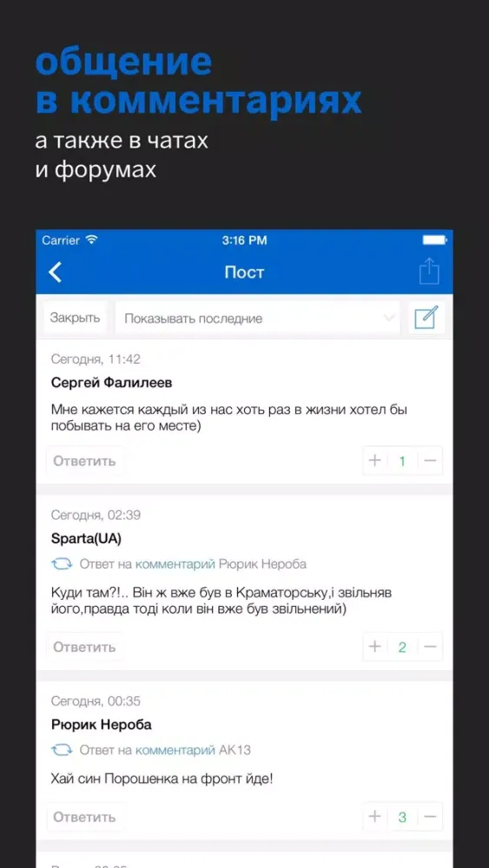The width and height of the screenshot is (489, 868).
Task: Downvote Рюрик Нероба's comment
Action: click(x=430, y=817)
